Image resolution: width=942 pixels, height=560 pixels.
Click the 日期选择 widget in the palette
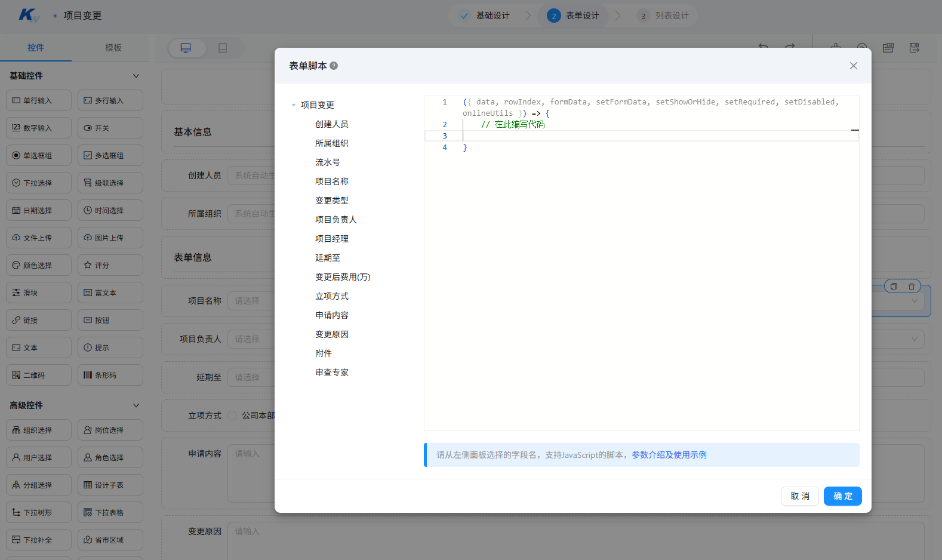pyautogui.click(x=39, y=210)
